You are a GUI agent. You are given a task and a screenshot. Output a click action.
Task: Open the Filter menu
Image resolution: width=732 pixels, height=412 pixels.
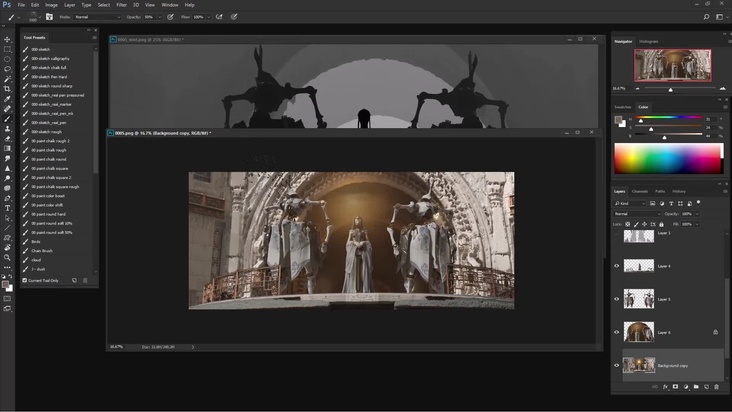(x=121, y=5)
